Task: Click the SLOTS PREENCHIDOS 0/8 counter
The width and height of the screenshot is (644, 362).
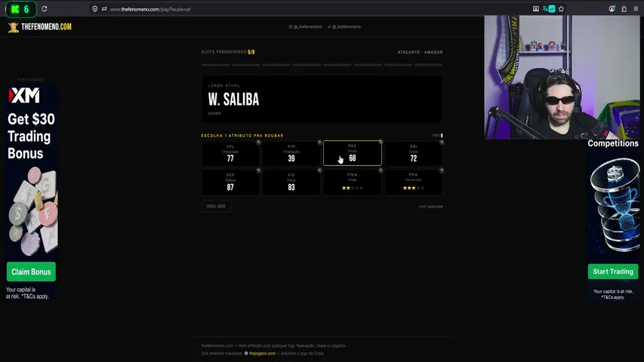Action: tap(228, 52)
